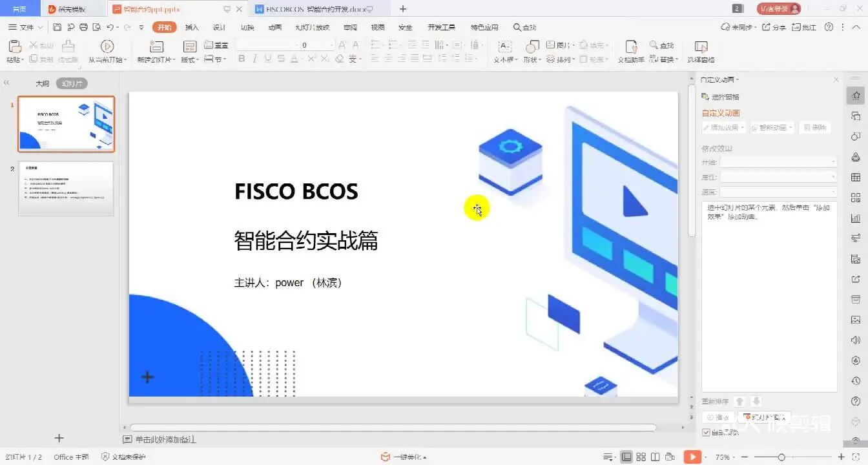This screenshot has height=465, width=868.
Task: Click the Bold B icon
Action: 242,59
